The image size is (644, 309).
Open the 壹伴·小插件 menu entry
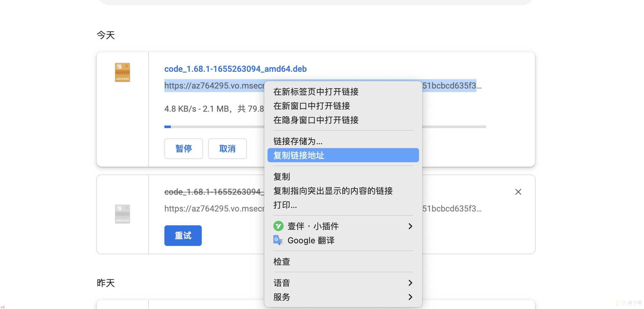click(343, 226)
